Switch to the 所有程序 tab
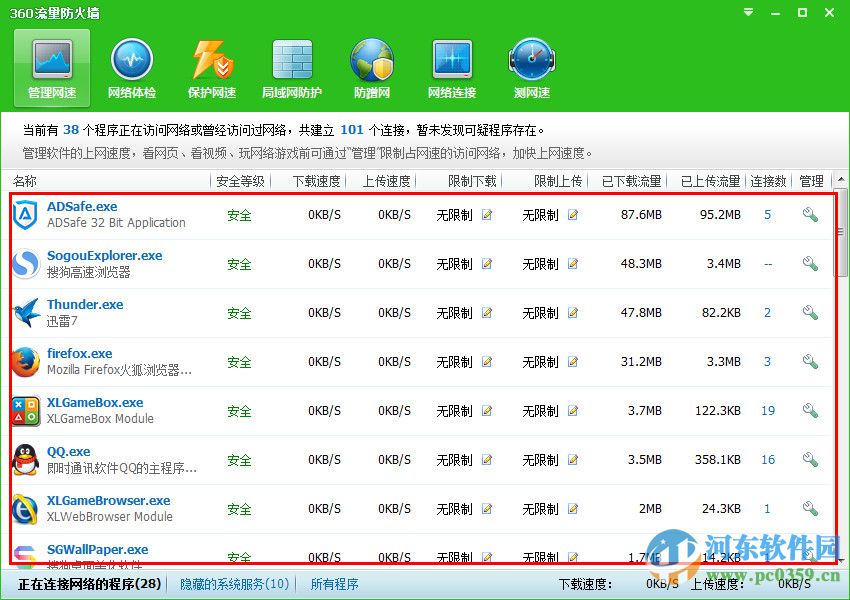This screenshot has height=600, width=850. pyautogui.click(x=334, y=583)
